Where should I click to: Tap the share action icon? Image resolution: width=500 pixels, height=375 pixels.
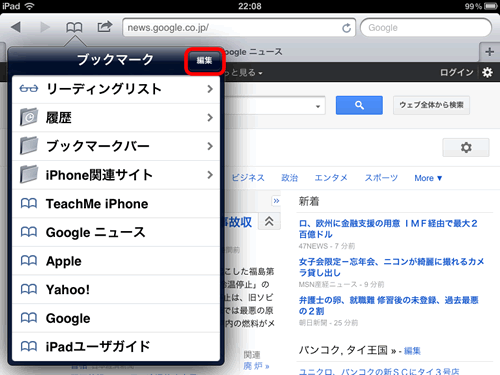click(105, 27)
